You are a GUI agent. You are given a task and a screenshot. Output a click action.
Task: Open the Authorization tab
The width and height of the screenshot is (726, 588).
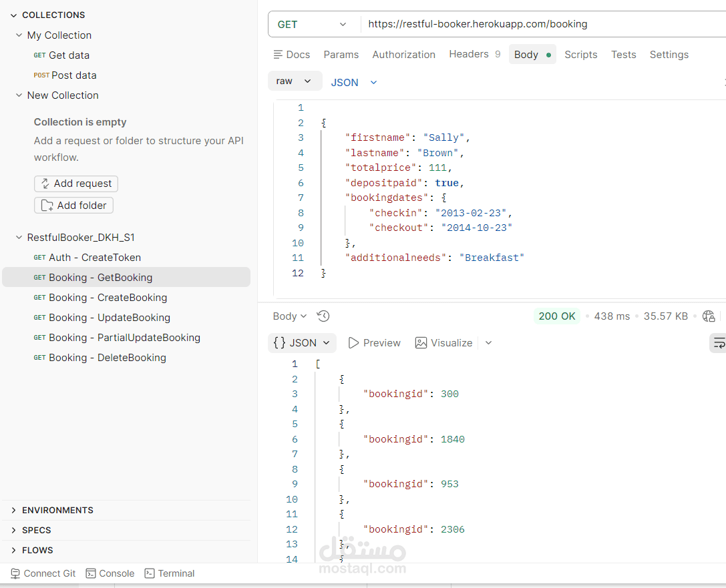click(403, 55)
